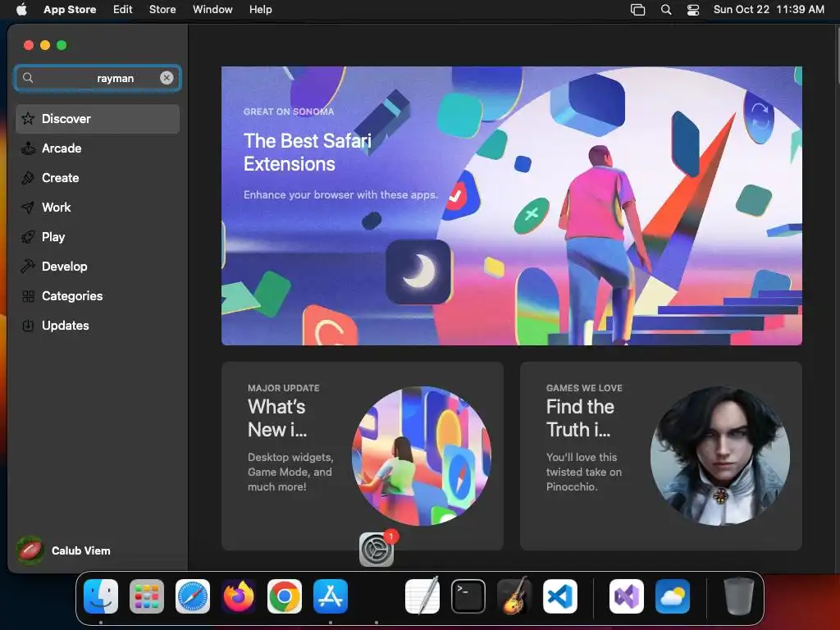Open Finder from the Dock
The height and width of the screenshot is (630, 840).
coord(101,596)
